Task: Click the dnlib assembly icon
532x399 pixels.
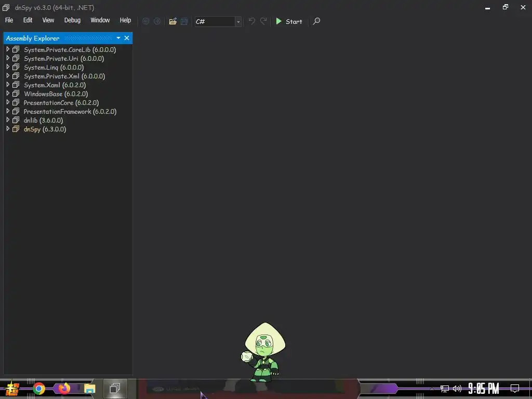Action: (x=16, y=120)
